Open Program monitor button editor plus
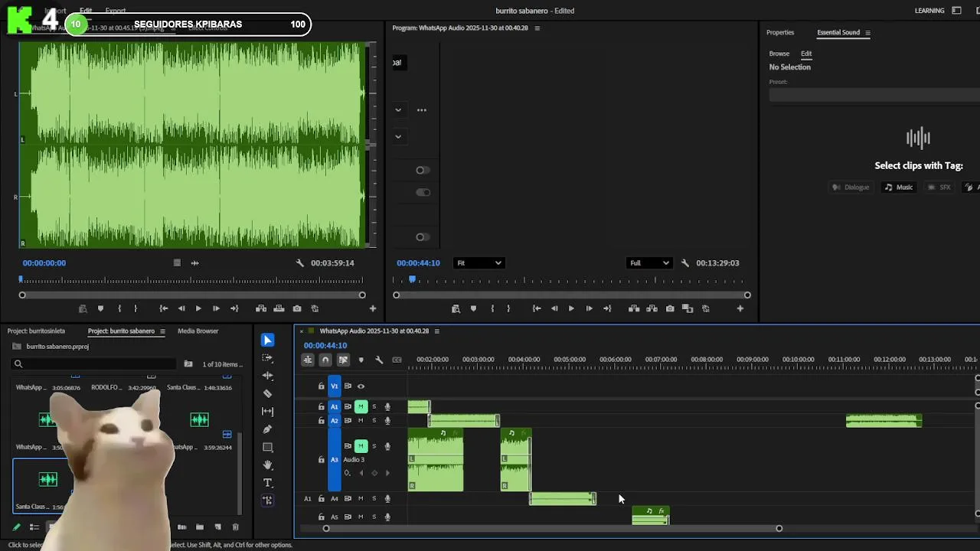Viewport: 980px width, 551px height. pos(740,308)
